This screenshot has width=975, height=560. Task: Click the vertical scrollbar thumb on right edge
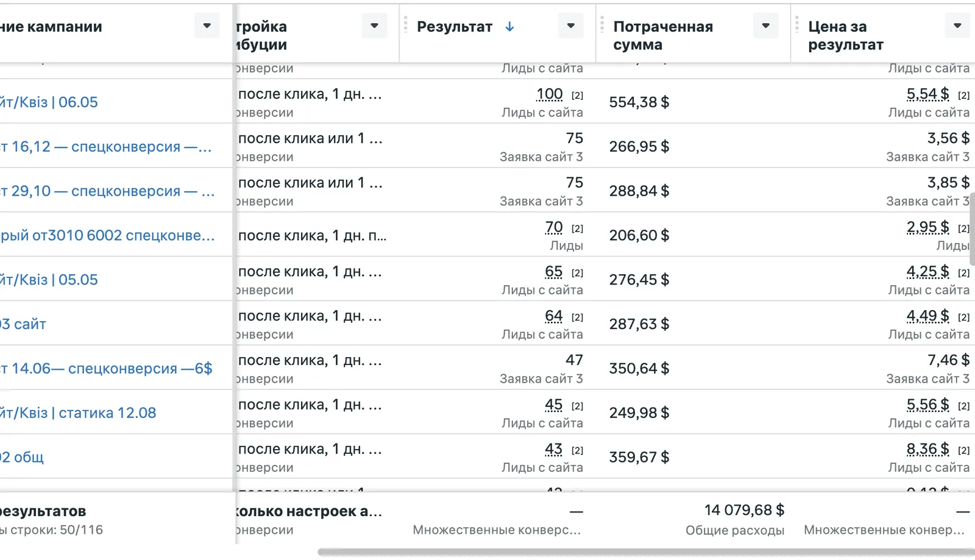click(973, 229)
